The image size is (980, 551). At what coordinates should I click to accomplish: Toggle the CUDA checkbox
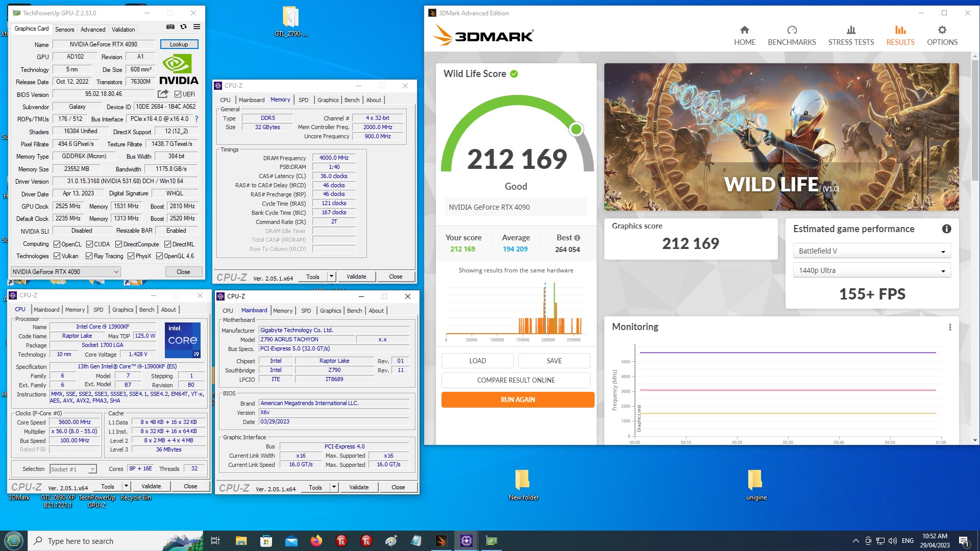pos(89,244)
